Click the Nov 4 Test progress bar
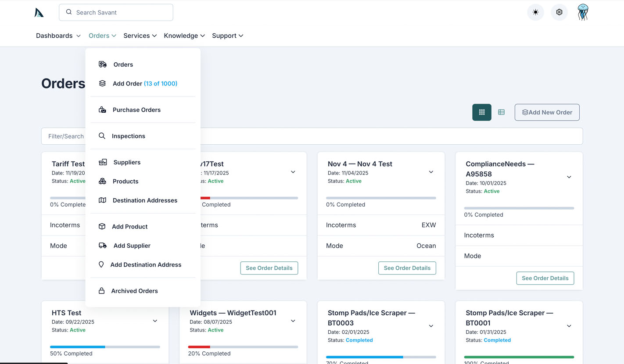 click(x=381, y=198)
